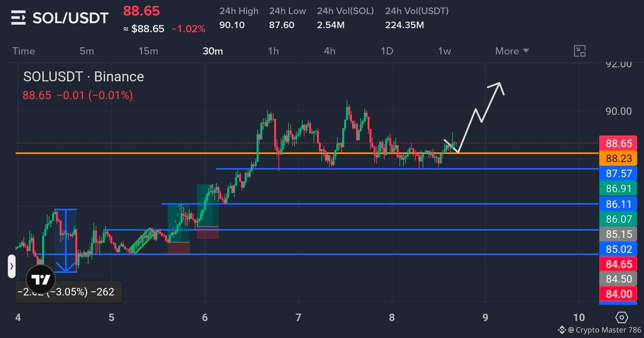Select the gray 85.15 price label
This screenshot has width=644, height=338.
[x=618, y=234]
